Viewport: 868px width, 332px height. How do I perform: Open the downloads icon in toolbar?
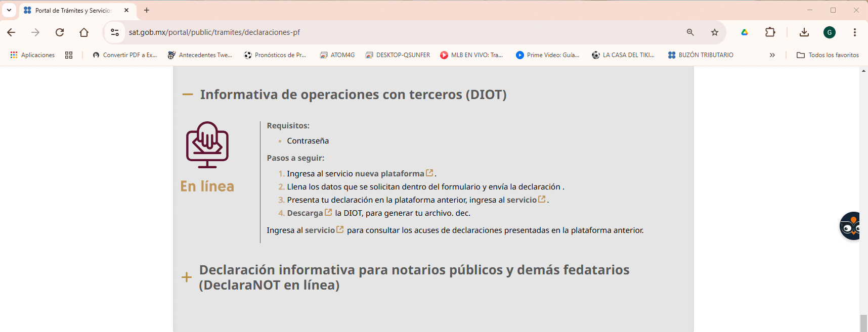804,32
